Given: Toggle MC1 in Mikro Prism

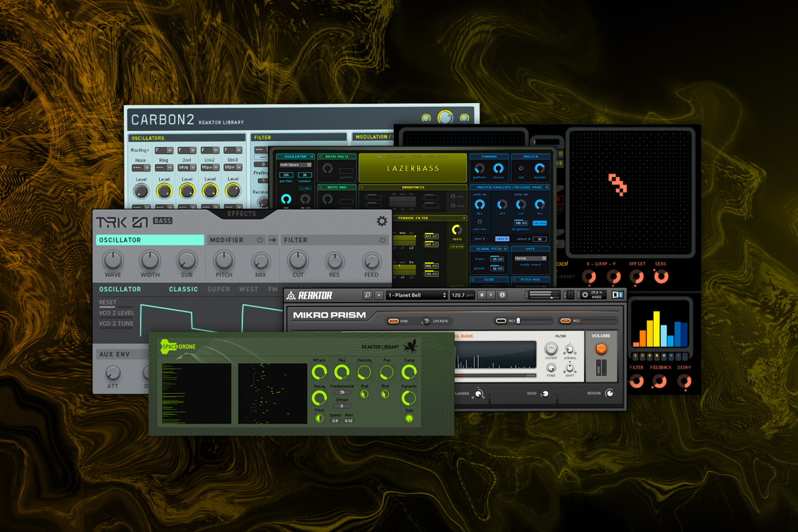Looking at the screenshot, I should click(501, 321).
